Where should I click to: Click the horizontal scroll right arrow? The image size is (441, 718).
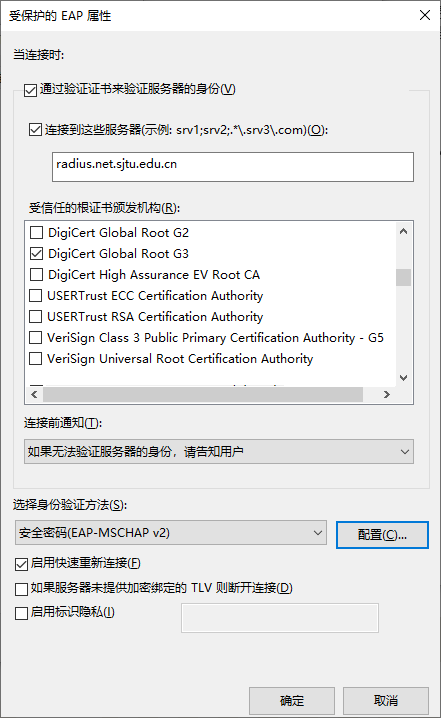pyautogui.click(x=387, y=394)
